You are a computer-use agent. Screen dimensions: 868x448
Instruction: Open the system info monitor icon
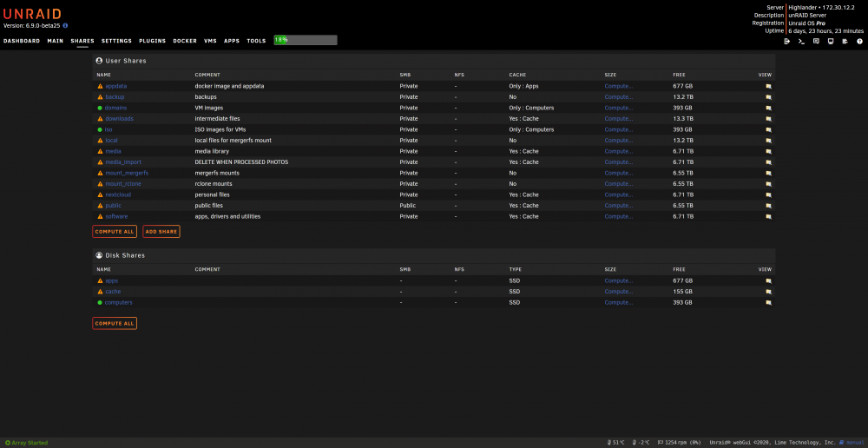pos(831,41)
